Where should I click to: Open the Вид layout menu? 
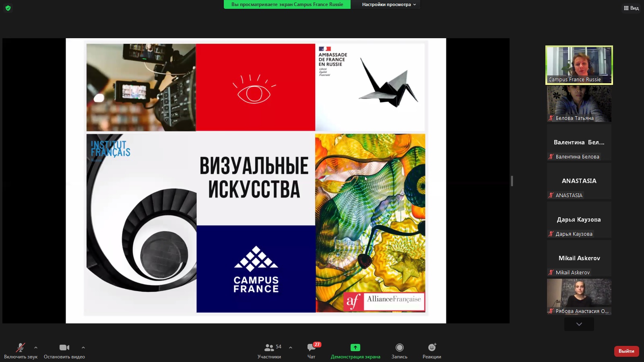[x=631, y=8]
